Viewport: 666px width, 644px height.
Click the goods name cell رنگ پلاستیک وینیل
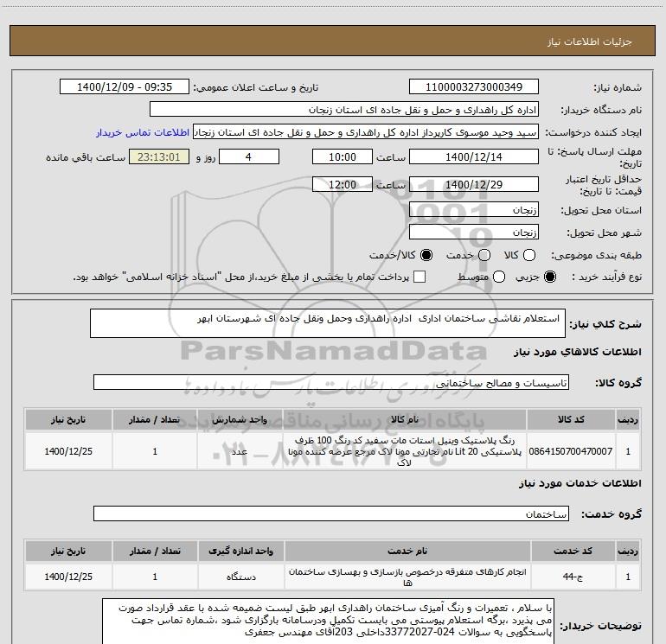(405, 451)
